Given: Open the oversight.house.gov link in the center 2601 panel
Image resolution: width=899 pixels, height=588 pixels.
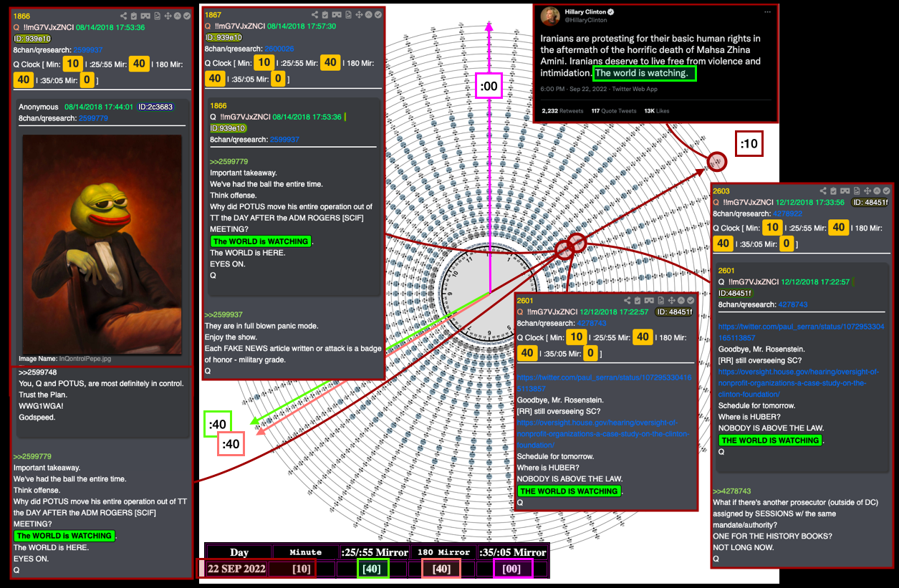Looking at the screenshot, I should pyautogui.click(x=602, y=434).
